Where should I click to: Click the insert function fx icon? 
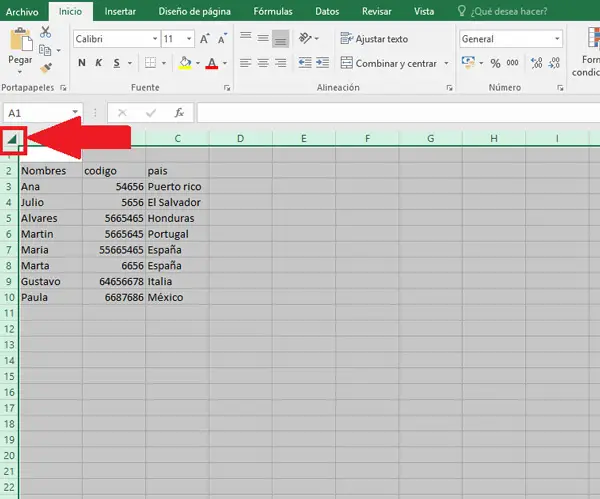(179, 113)
